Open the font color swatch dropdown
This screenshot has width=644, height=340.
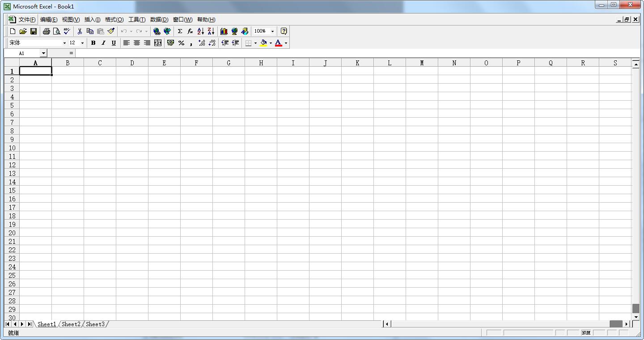tap(285, 43)
